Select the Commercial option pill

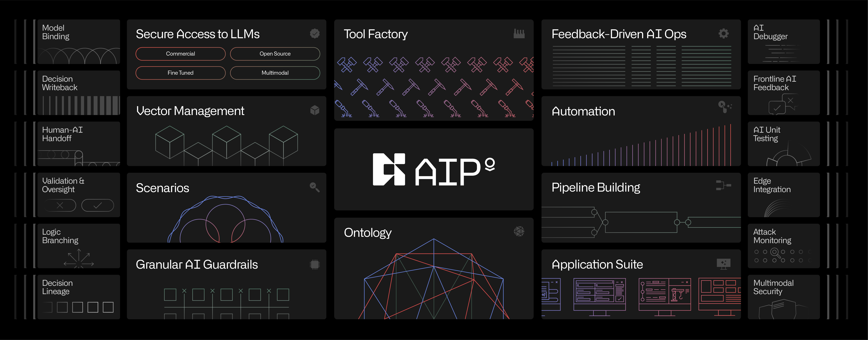pyautogui.click(x=180, y=54)
